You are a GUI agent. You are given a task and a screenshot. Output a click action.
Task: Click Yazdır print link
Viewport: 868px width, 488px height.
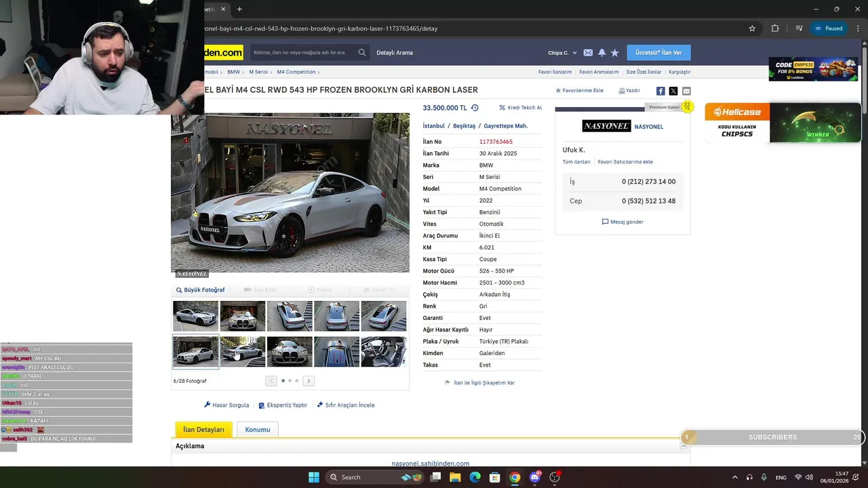(629, 91)
